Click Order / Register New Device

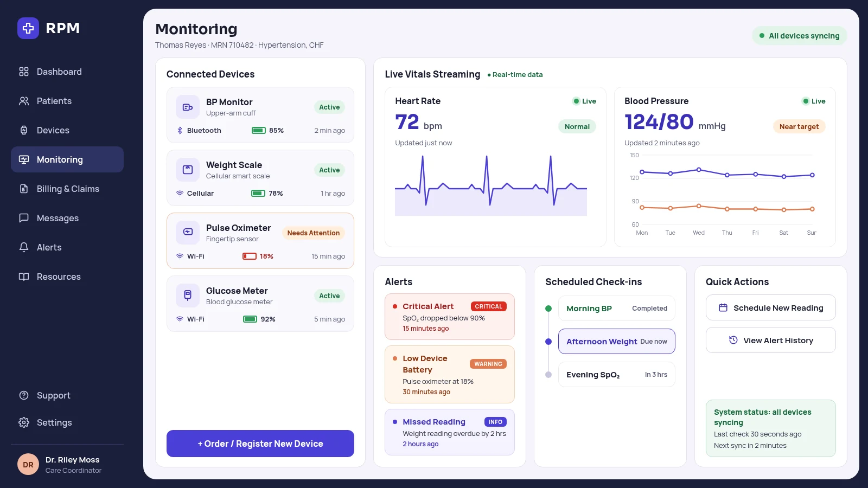pyautogui.click(x=260, y=444)
